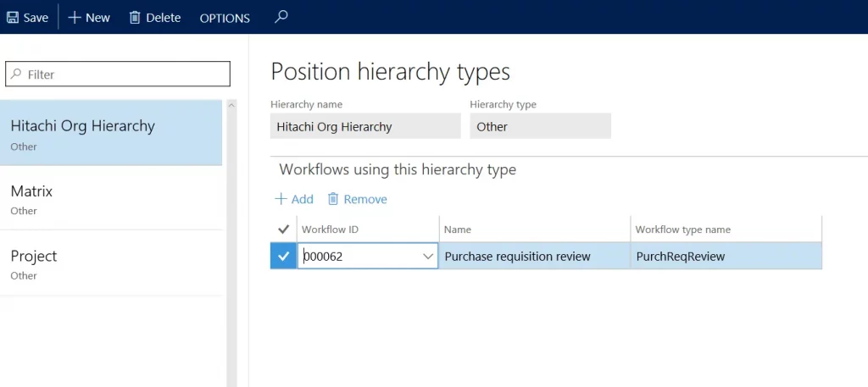This screenshot has height=387, width=868.
Task: Click the up arrow of the list scrollbar
Action: [232, 105]
